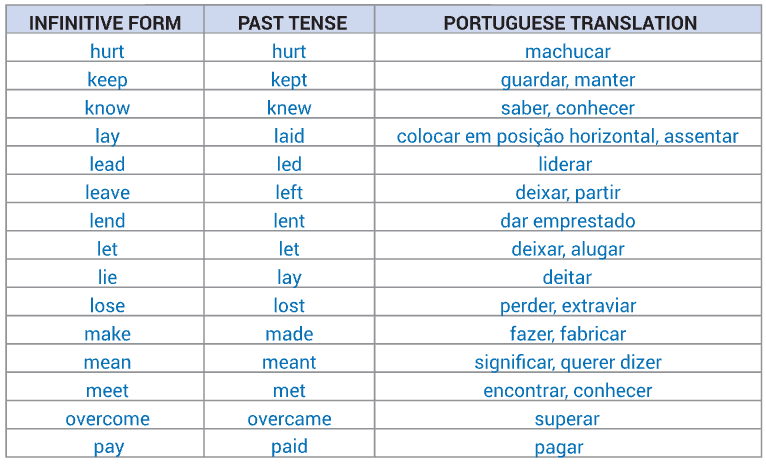Click the infinitive cell 'overcome'
The width and height of the screenshot is (766, 464).
[107, 419]
